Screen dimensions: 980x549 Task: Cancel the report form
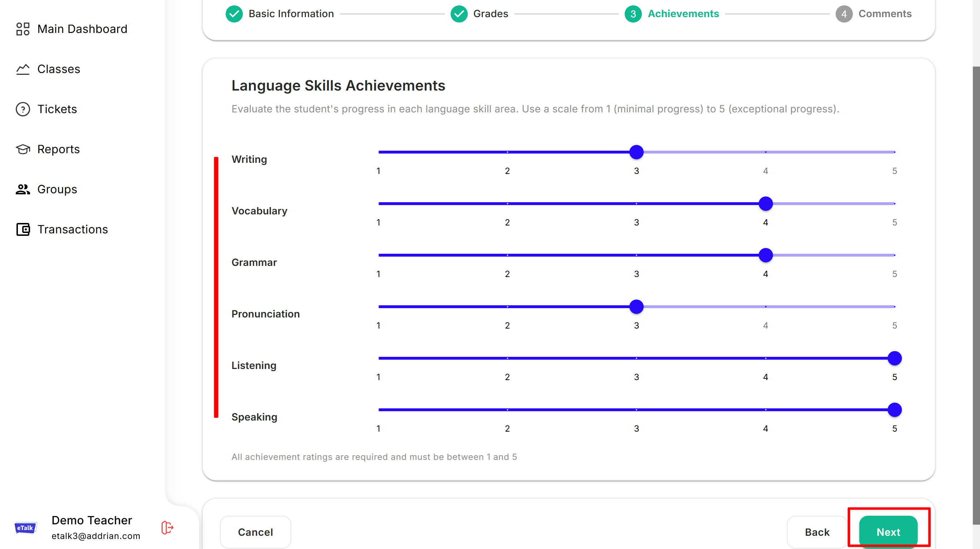coord(255,532)
